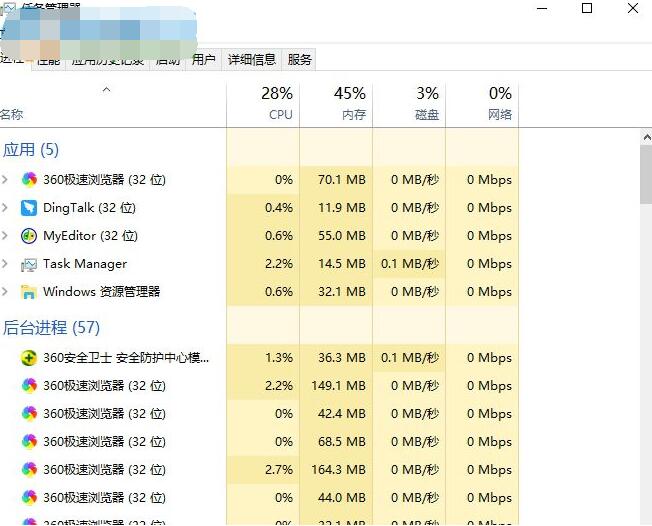Click the 360极速浏览器 icon under 应用
The height and width of the screenshot is (526, 652).
tap(29, 180)
